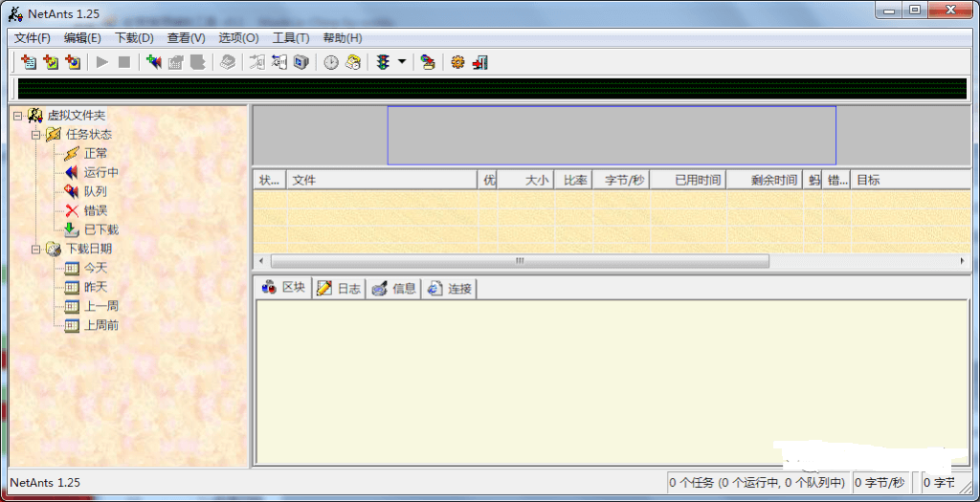Click 'NetAnts 1.25' status bar text
The width and height of the screenshot is (980, 502).
click(45, 483)
